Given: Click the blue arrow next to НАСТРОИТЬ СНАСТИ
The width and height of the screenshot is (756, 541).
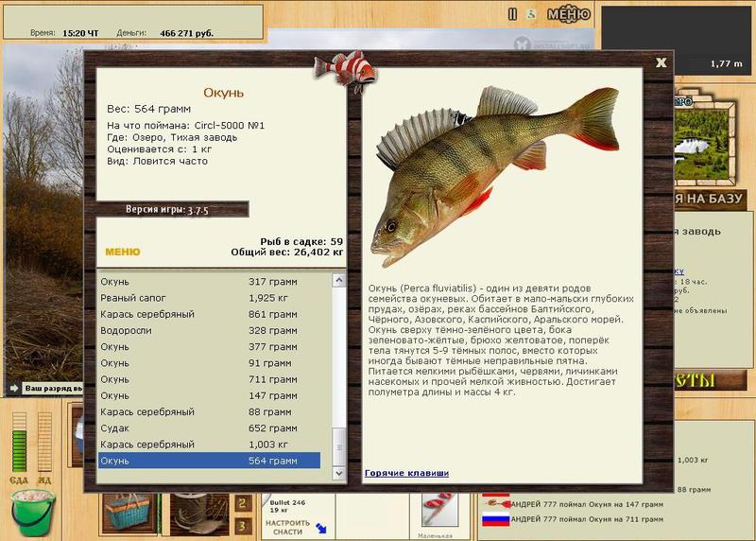Looking at the screenshot, I should click(321, 528).
